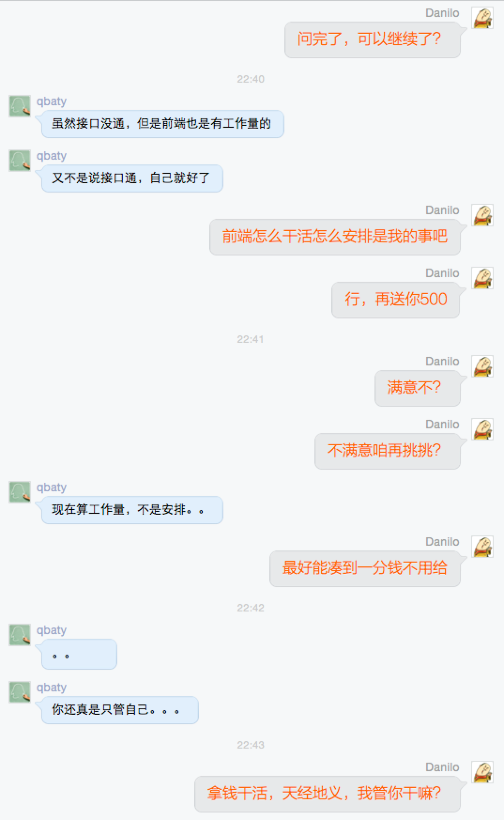Click the qbaty username above '虽然接口没通' message
504x820 pixels.
tap(52, 101)
